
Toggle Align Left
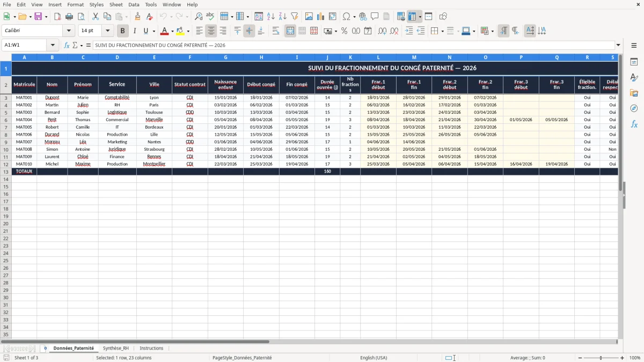(x=199, y=31)
